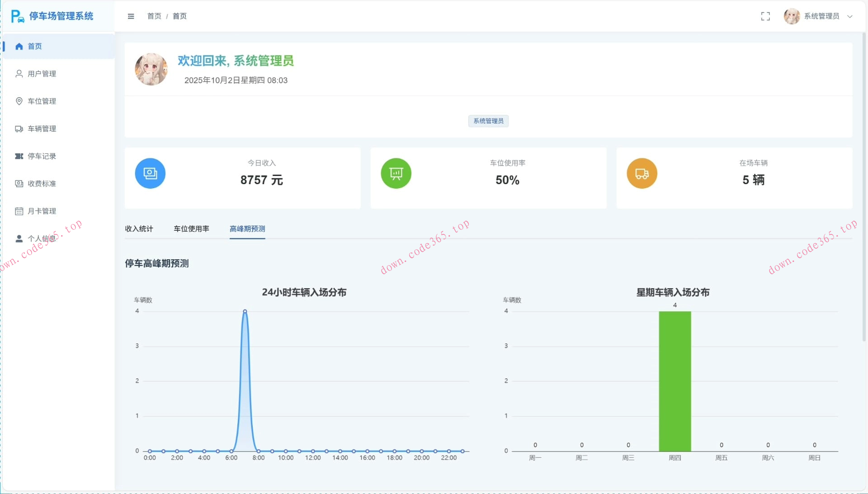The image size is (868, 494).
Task: Click the first 首页 breadcrumb link
Action: point(154,16)
